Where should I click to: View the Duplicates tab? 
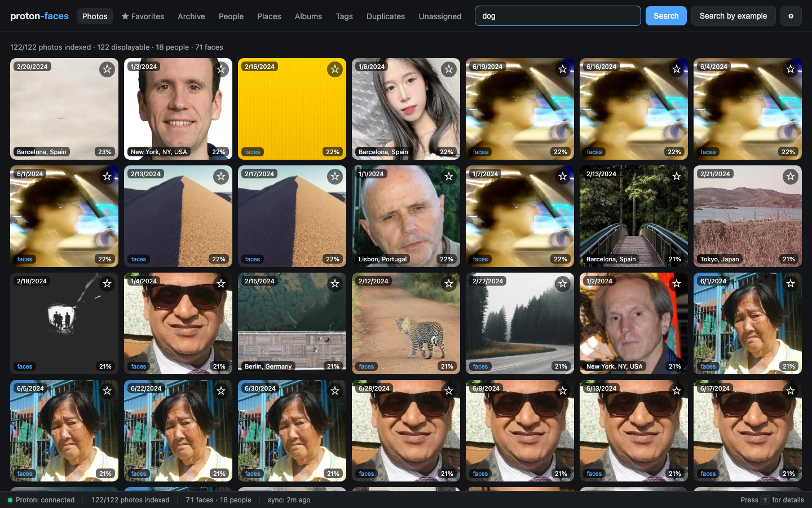coord(386,16)
